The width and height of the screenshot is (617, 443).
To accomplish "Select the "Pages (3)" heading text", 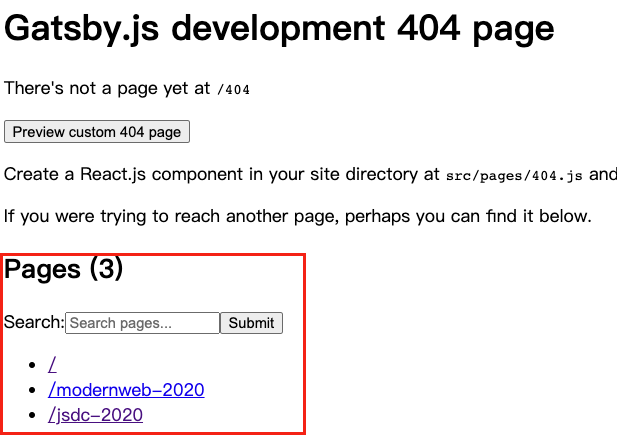I will [x=63, y=269].
